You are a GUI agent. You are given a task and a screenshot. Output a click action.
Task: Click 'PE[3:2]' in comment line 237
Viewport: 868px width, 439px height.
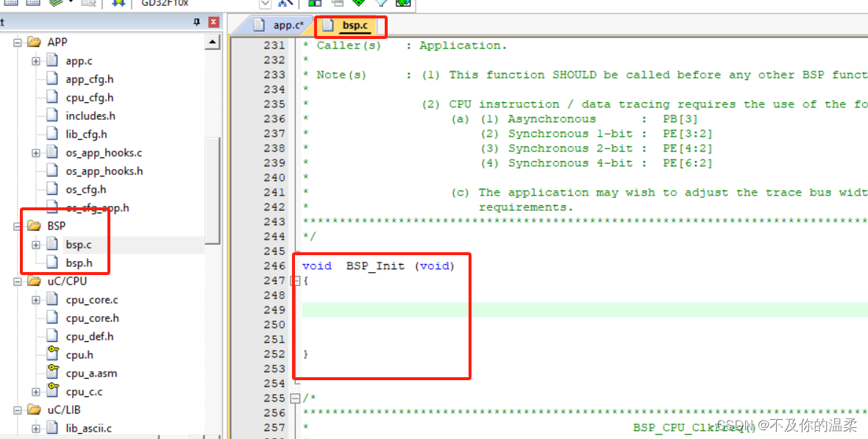pos(687,133)
